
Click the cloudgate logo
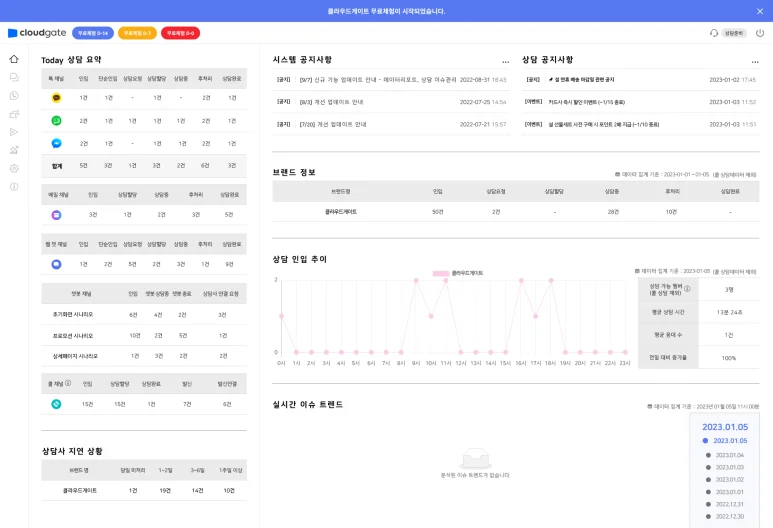point(37,33)
